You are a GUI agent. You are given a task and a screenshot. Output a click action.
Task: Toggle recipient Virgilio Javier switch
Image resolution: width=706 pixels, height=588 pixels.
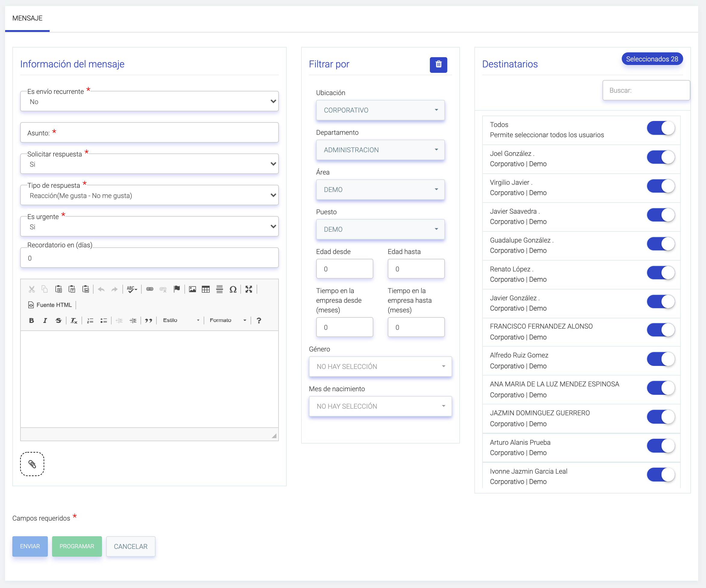[x=661, y=186]
